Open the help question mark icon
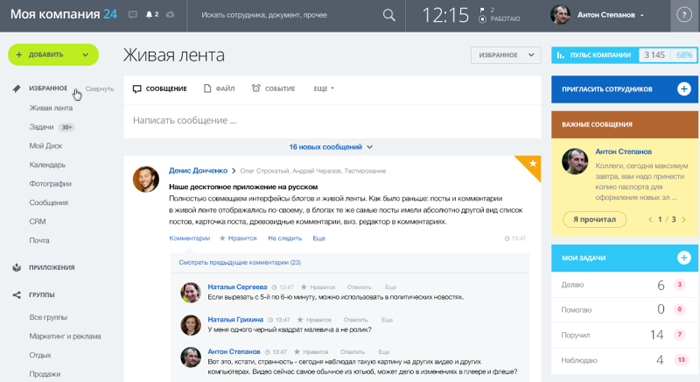 (684, 15)
